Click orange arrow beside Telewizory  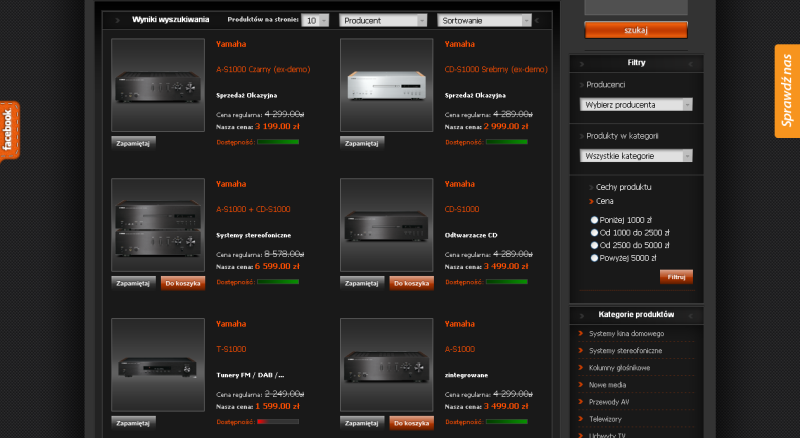click(581, 419)
